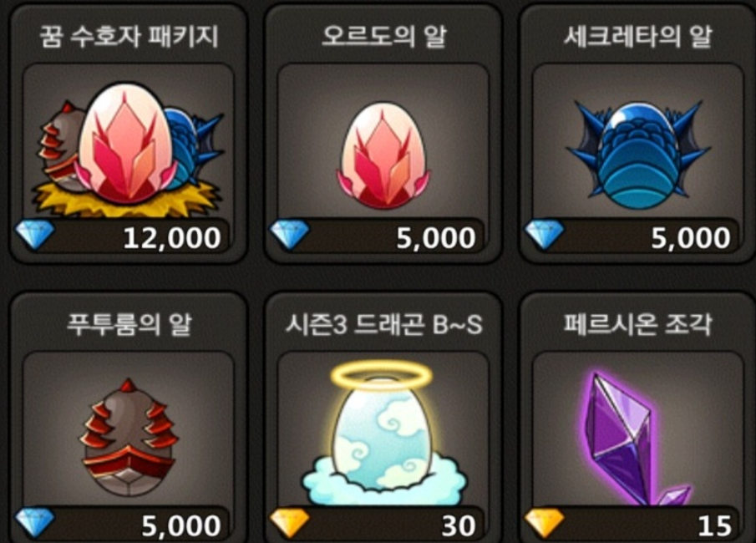Click the 꿈 수호자 패키지 title label

click(x=129, y=37)
